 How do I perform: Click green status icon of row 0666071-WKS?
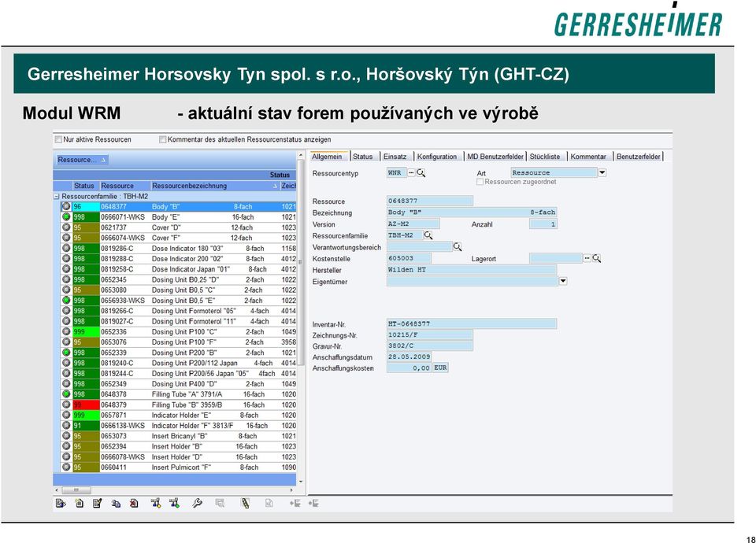click(66, 217)
